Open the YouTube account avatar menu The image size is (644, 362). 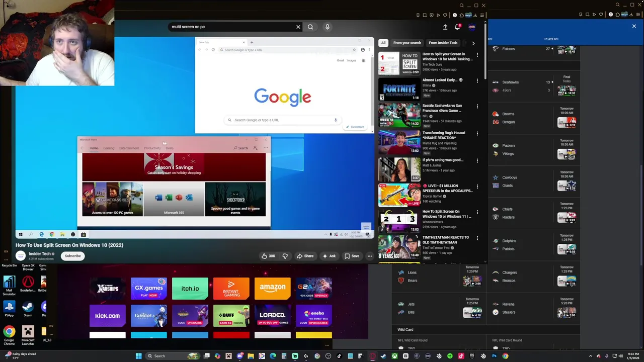(x=472, y=27)
